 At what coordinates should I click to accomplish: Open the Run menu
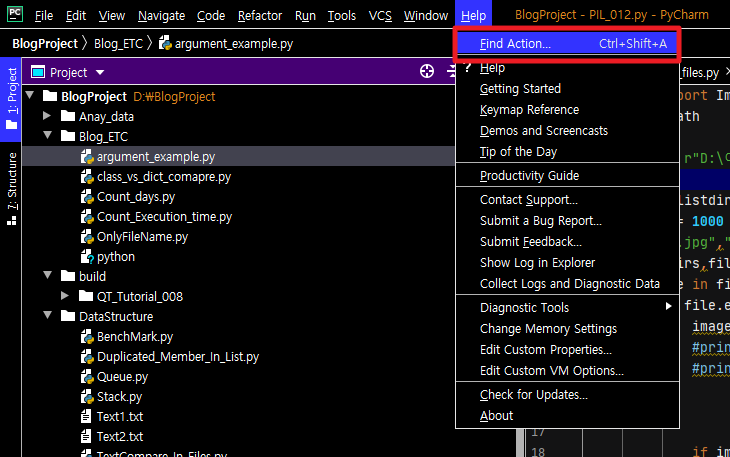[305, 16]
